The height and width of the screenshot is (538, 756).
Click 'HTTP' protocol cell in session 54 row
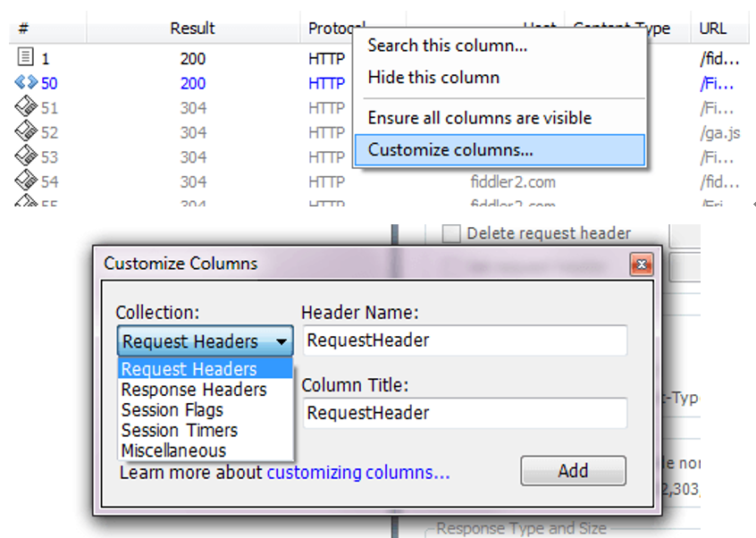tap(326, 181)
